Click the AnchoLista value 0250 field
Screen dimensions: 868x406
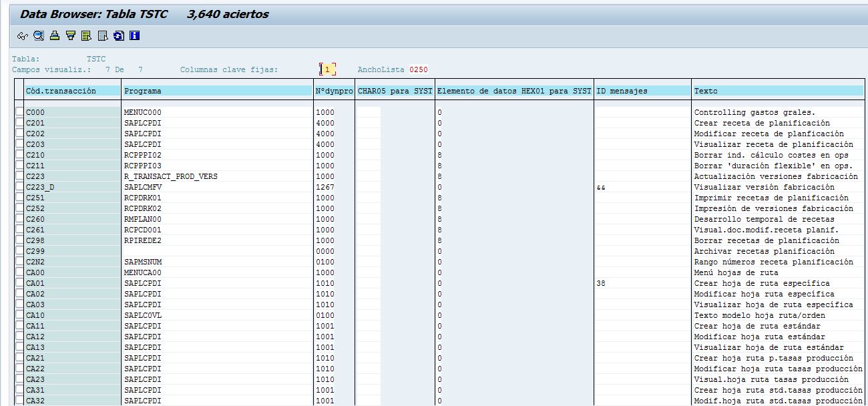419,69
